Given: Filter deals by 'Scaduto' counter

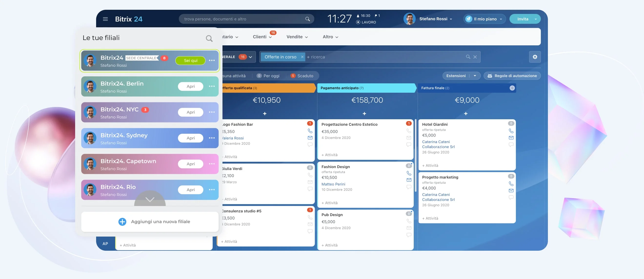Looking at the screenshot, I should coord(302,76).
